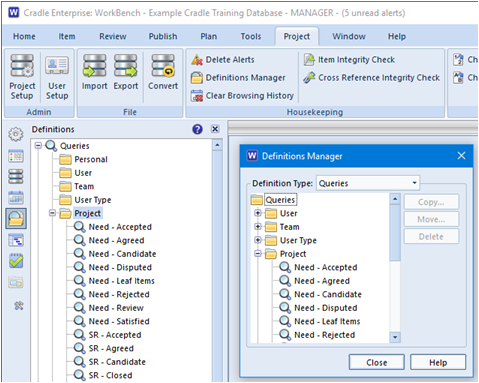Screen dimensions: 479x383
Task: Switch to the Review ribbon tab
Action: coord(113,36)
